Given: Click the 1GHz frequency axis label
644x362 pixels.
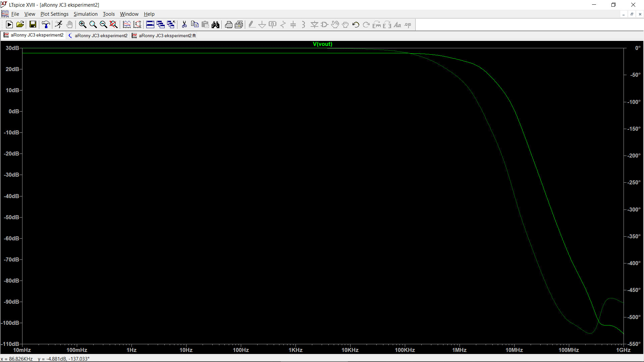Looking at the screenshot, I should [623, 350].
